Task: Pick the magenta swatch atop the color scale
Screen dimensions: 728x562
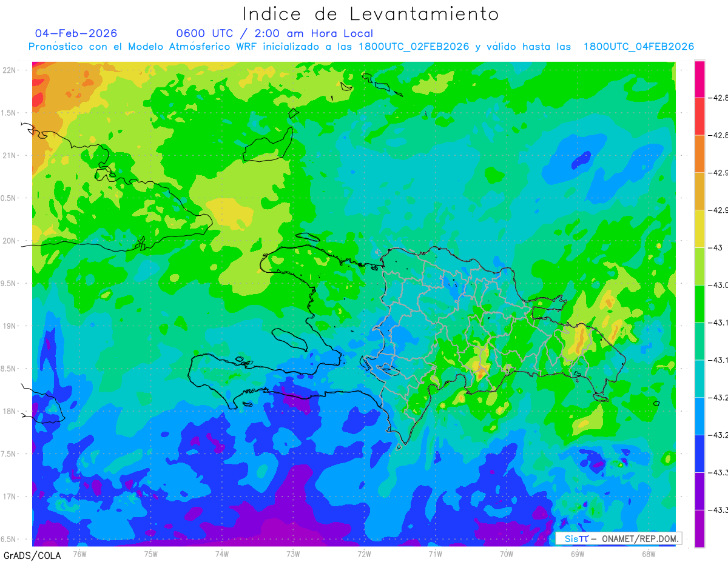Action: coord(699,79)
